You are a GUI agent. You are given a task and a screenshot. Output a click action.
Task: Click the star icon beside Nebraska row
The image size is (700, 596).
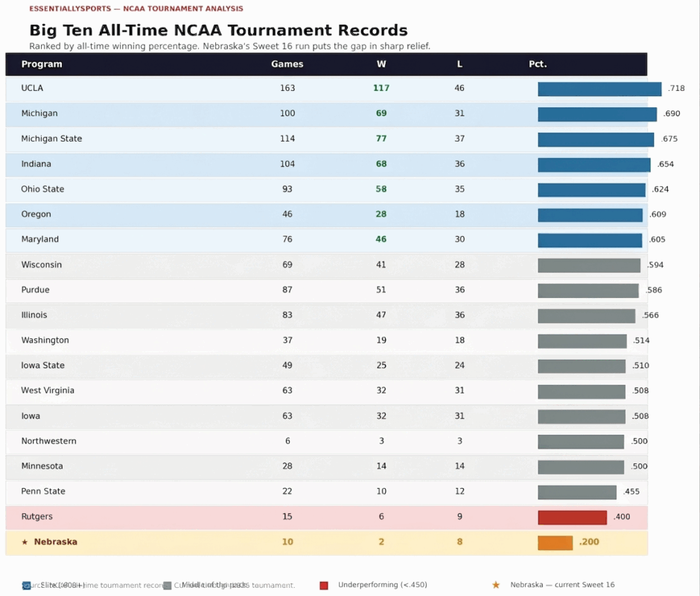[25, 542]
